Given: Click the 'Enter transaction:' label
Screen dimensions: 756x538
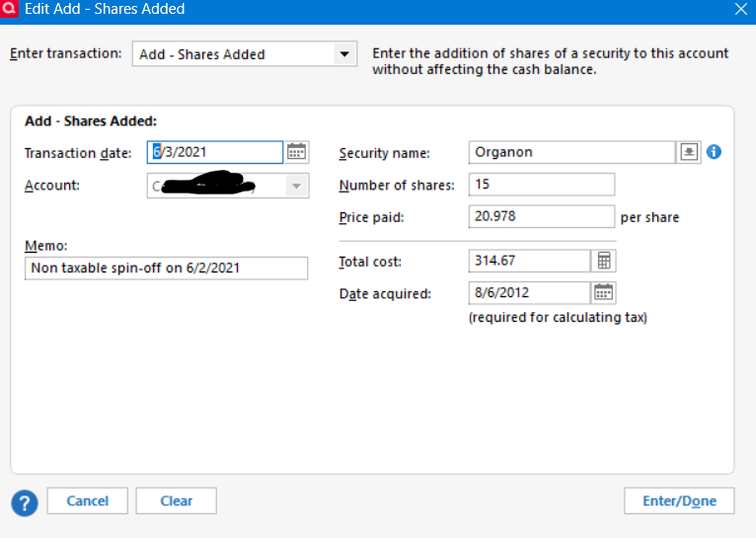Looking at the screenshot, I should (x=65, y=53).
